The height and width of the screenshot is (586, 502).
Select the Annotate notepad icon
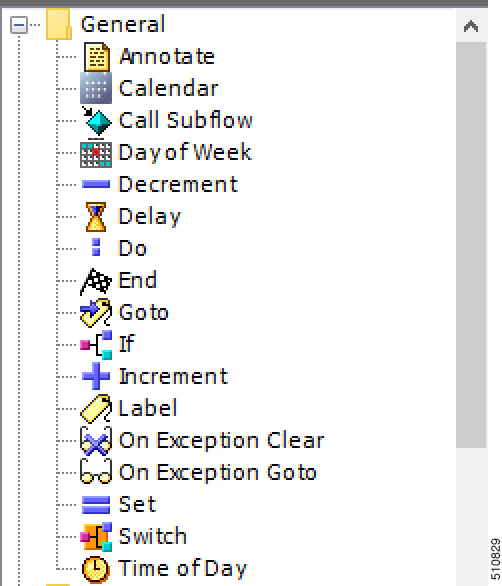(x=96, y=57)
